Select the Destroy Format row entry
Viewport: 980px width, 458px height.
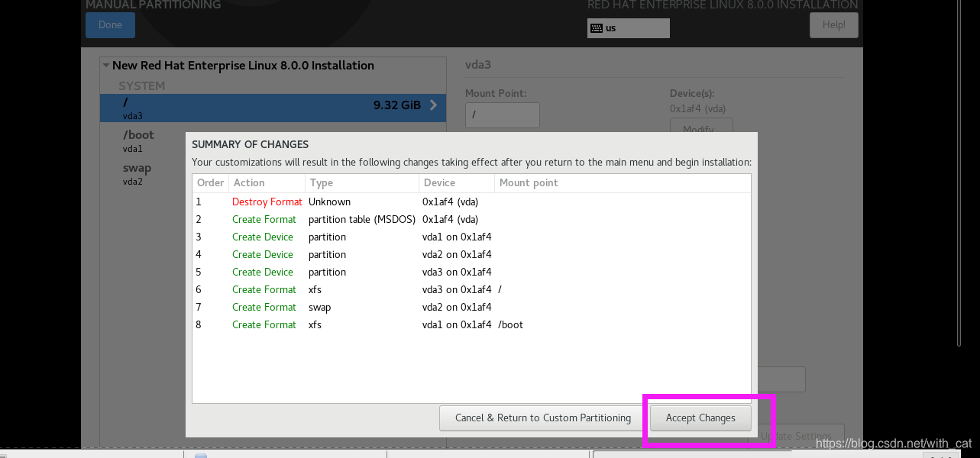coord(267,202)
